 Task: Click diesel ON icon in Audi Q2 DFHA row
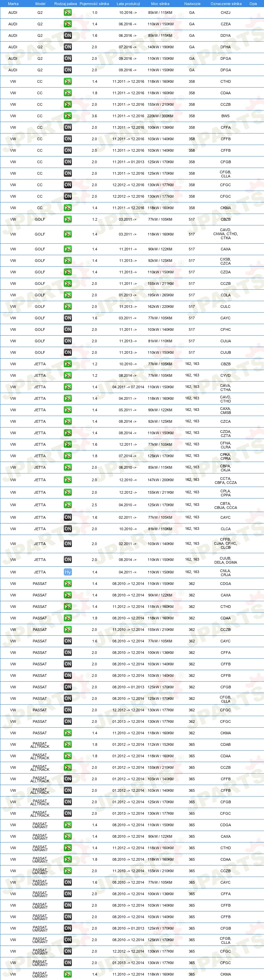[x=68, y=47]
